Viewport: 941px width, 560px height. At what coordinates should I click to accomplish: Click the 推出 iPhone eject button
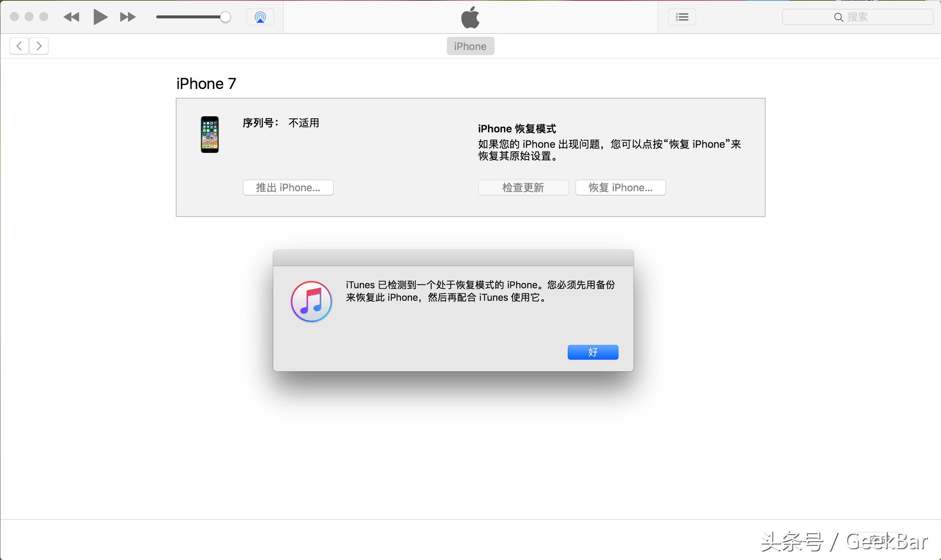pos(289,188)
